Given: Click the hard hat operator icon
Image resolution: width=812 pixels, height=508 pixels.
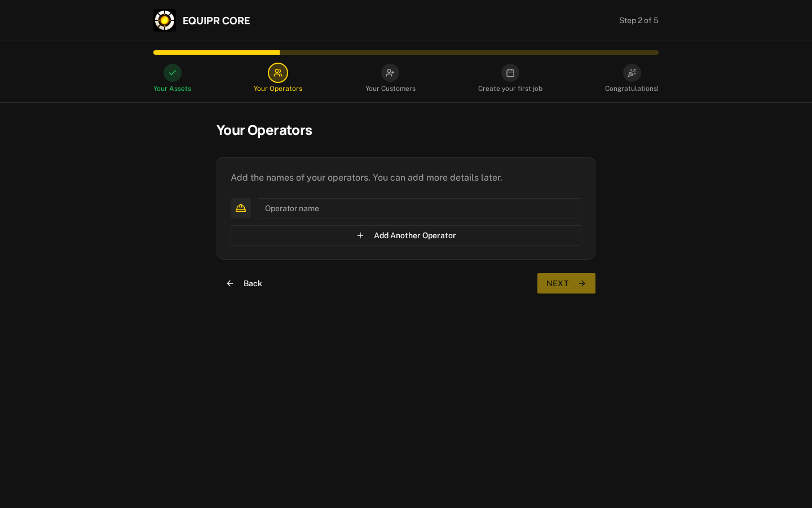Looking at the screenshot, I should click(x=241, y=208).
